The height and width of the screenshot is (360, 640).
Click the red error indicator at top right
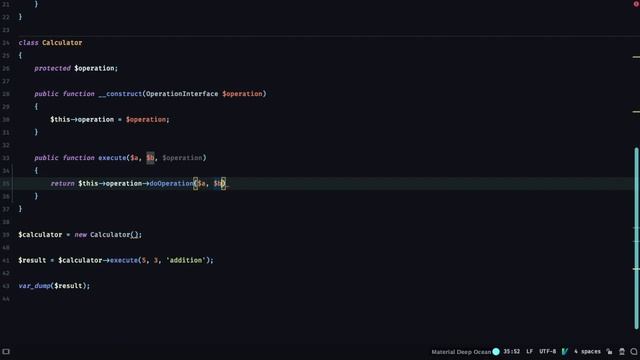[x=636, y=4]
